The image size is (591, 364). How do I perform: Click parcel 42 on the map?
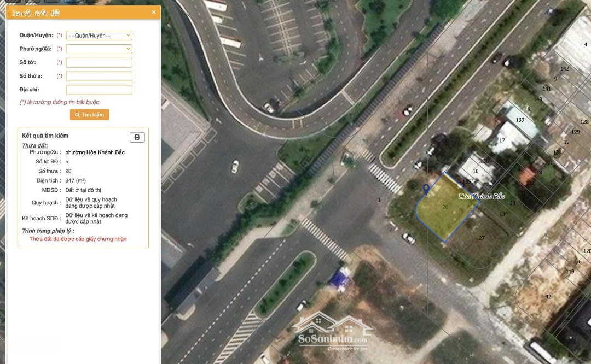pos(548,297)
